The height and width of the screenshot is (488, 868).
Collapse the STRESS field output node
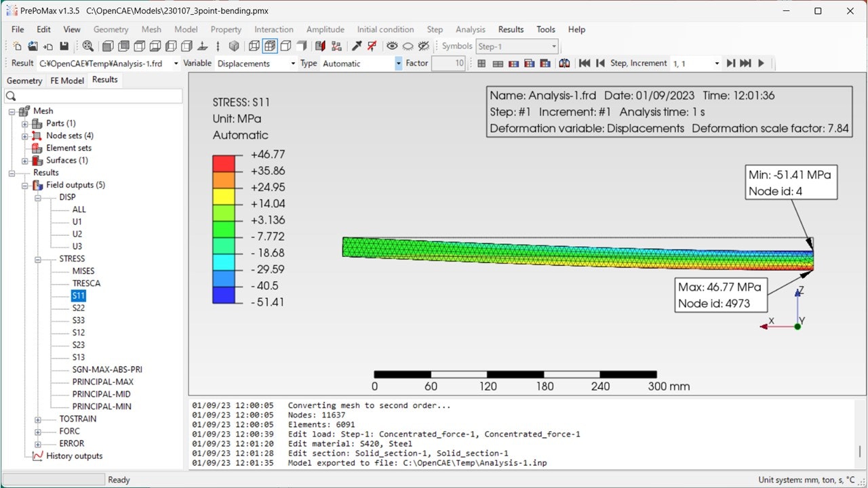pos(38,259)
